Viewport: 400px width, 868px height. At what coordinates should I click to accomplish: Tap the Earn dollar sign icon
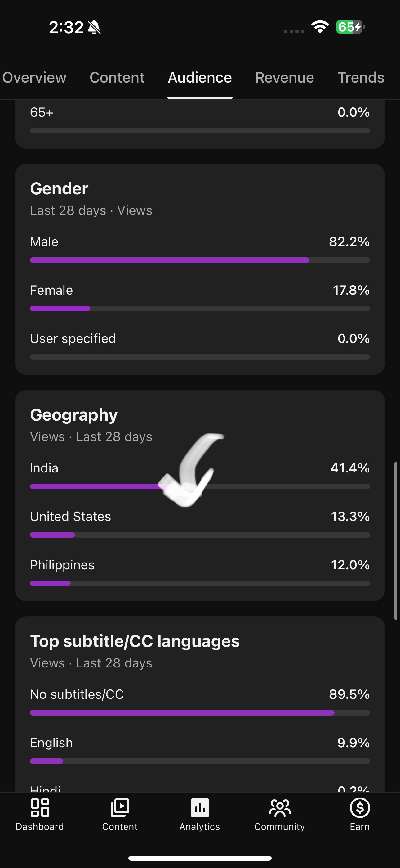(360, 808)
